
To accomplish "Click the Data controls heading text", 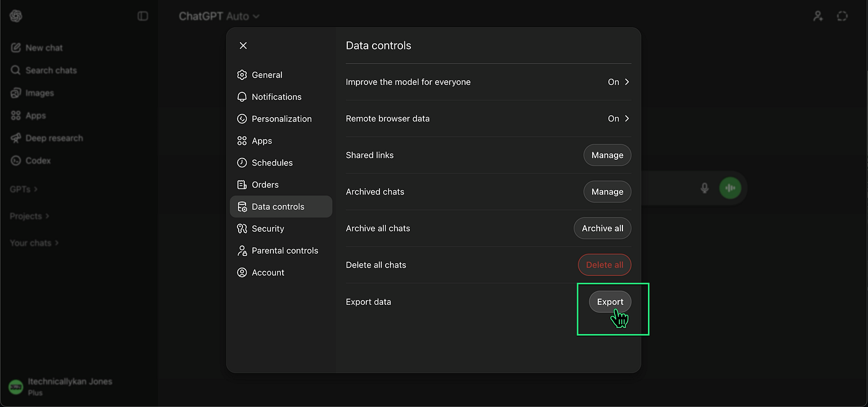I will click(x=378, y=46).
